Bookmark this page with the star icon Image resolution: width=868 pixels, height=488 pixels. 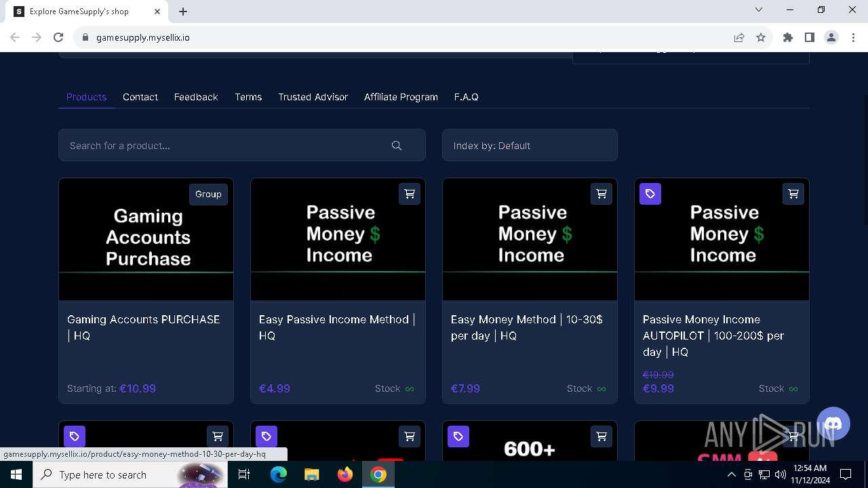[761, 37]
